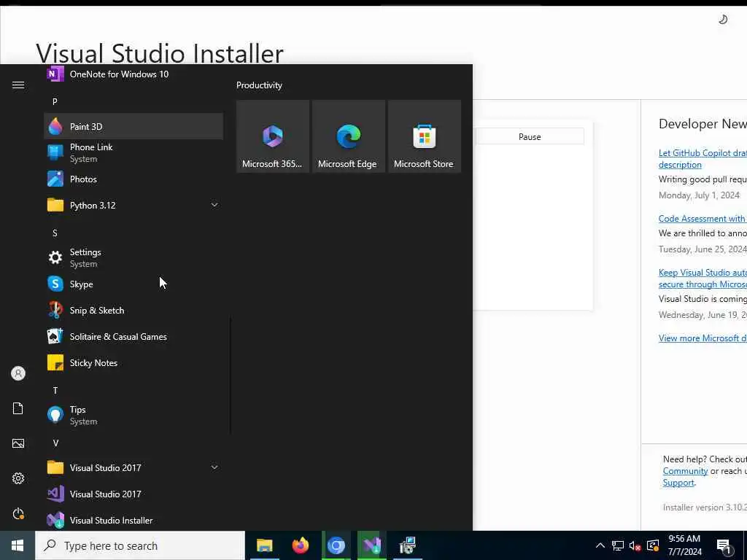Click the Productivity group header

pos(259,85)
